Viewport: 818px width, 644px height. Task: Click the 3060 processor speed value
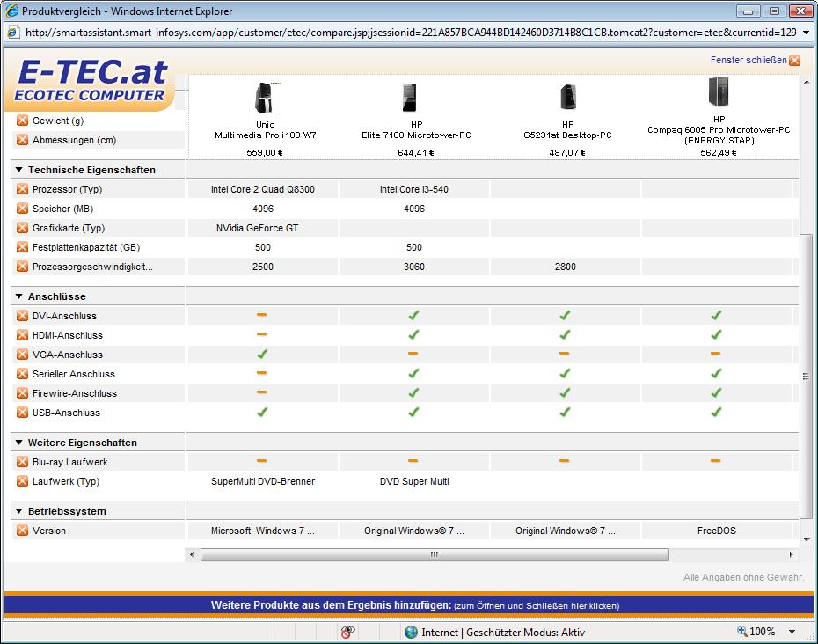414,267
